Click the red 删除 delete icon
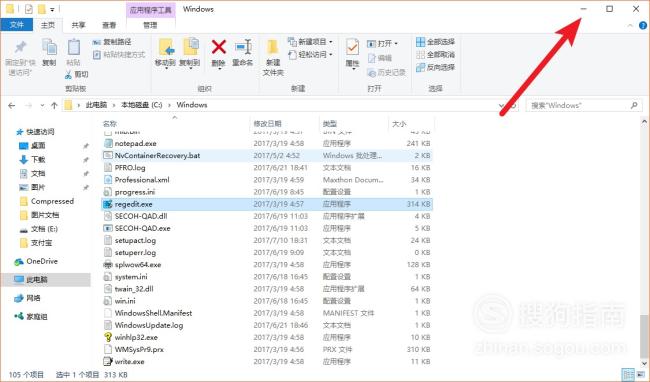 tap(218, 47)
